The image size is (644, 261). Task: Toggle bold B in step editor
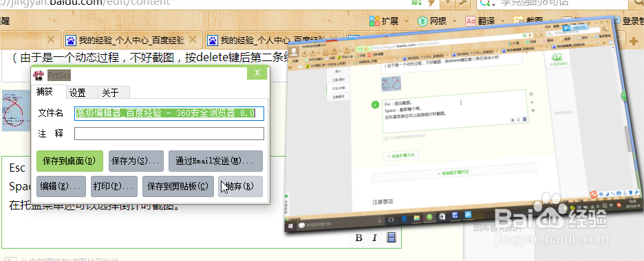[359, 238]
